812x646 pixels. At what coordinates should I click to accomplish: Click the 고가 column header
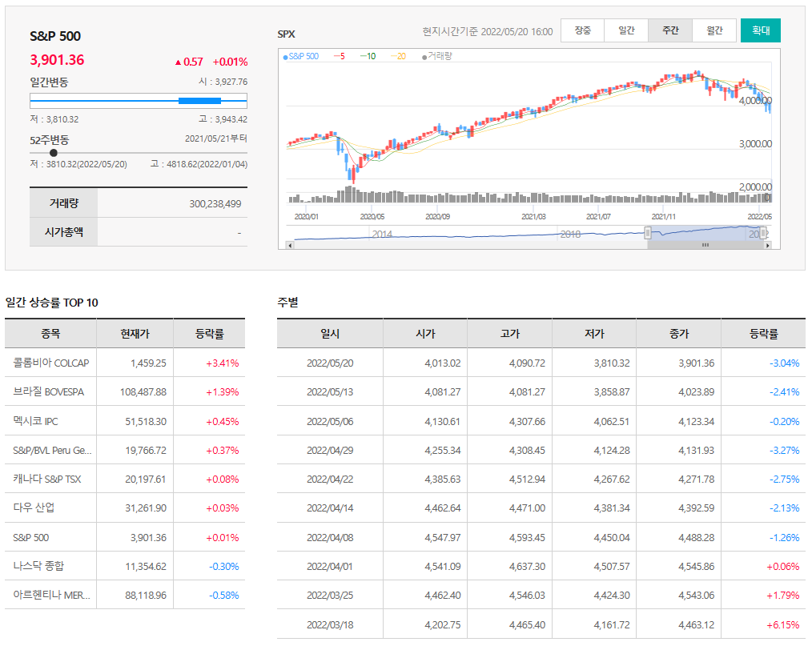pyautogui.click(x=509, y=334)
